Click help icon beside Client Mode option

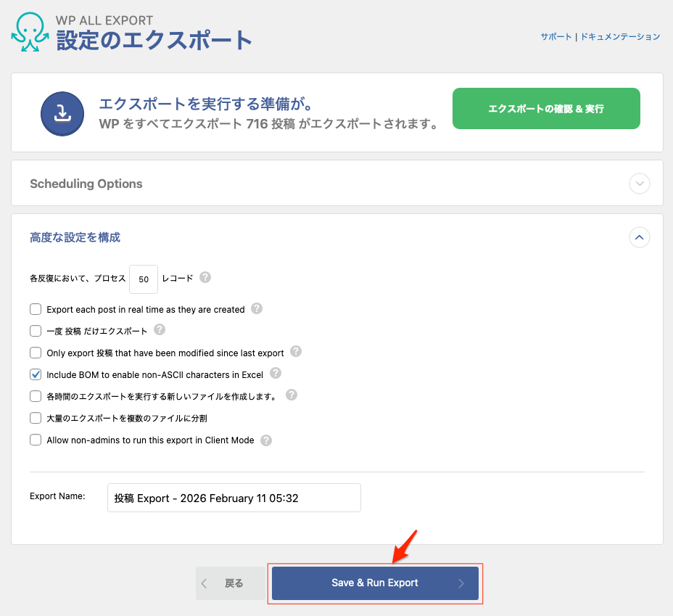pos(266,440)
